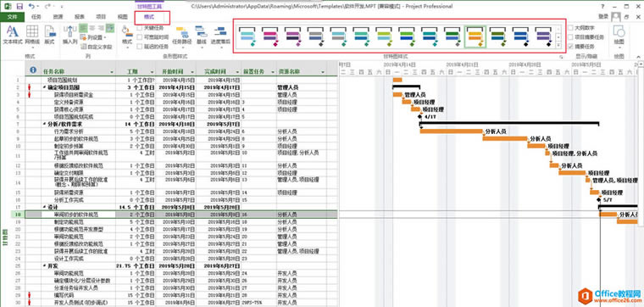The image size is (644, 307).
Task: Toggle the 大纲数字 outline number checkbox
Action: pyautogui.click(x=571, y=28)
